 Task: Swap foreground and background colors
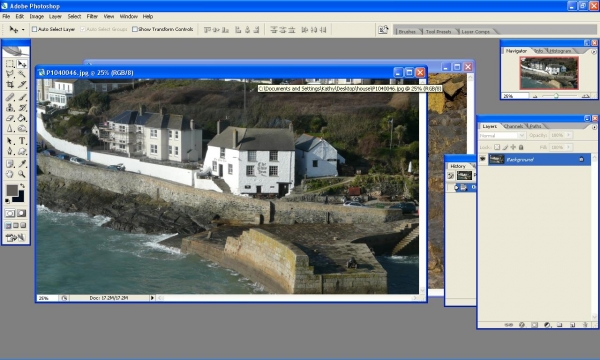[x=22, y=186]
